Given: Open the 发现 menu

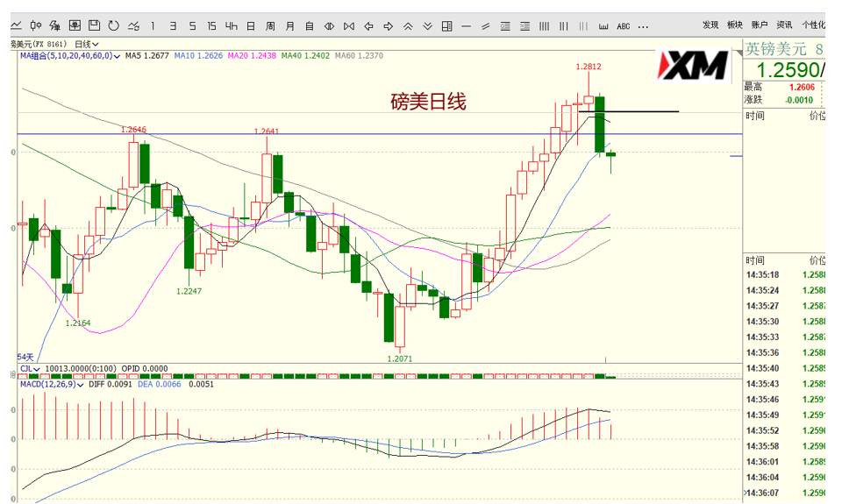Looking at the screenshot, I should (710, 25).
